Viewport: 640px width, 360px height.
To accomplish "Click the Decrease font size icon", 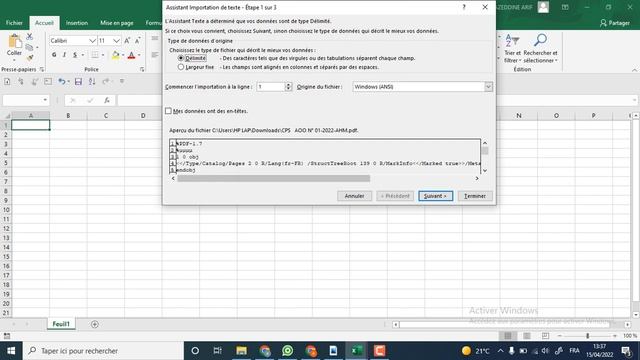I will tap(138, 40).
